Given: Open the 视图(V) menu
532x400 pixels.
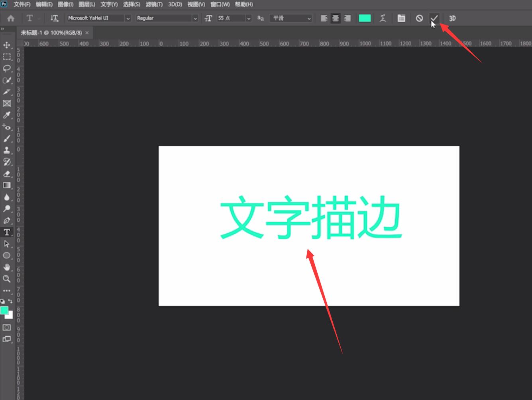Looking at the screenshot, I should coord(196,4).
